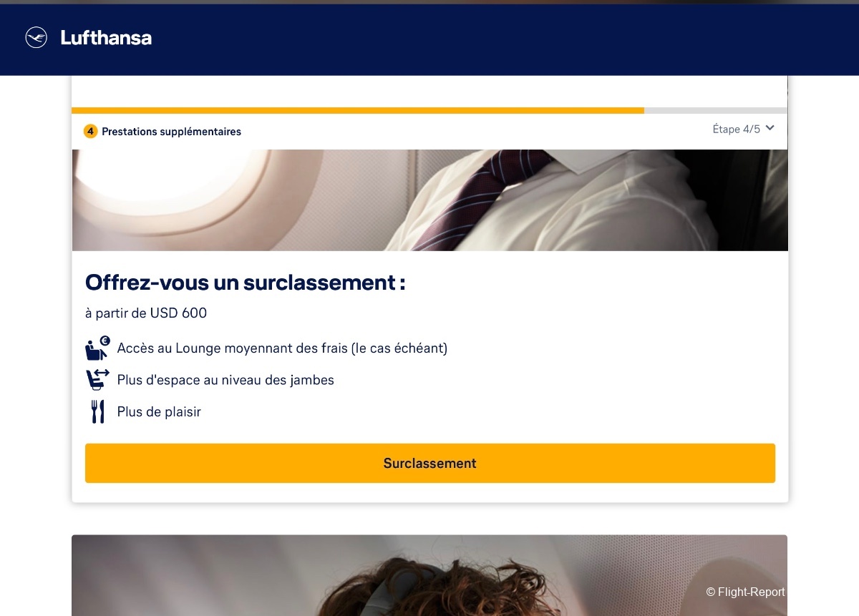Click the 'Plus de plaisir' benefit text

[159, 412]
